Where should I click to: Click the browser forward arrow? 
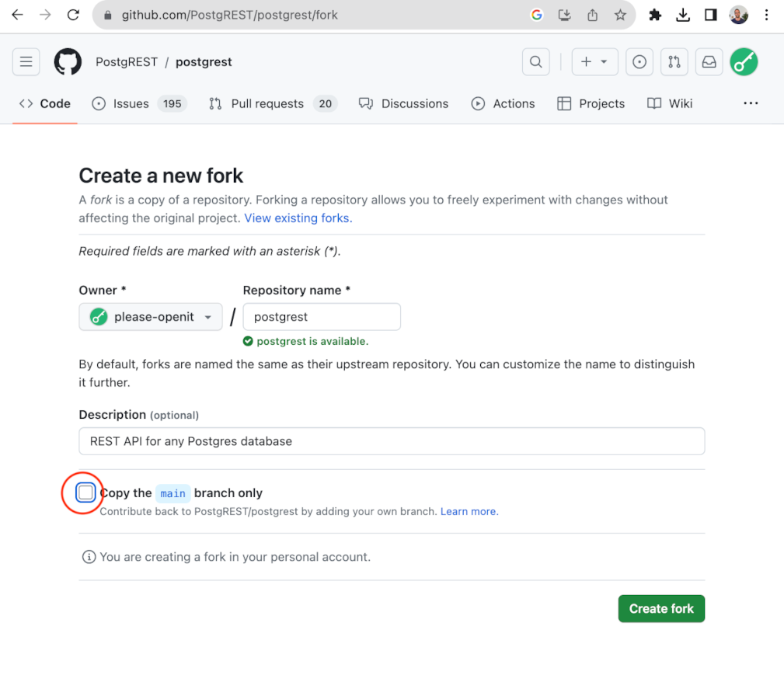[x=46, y=15]
